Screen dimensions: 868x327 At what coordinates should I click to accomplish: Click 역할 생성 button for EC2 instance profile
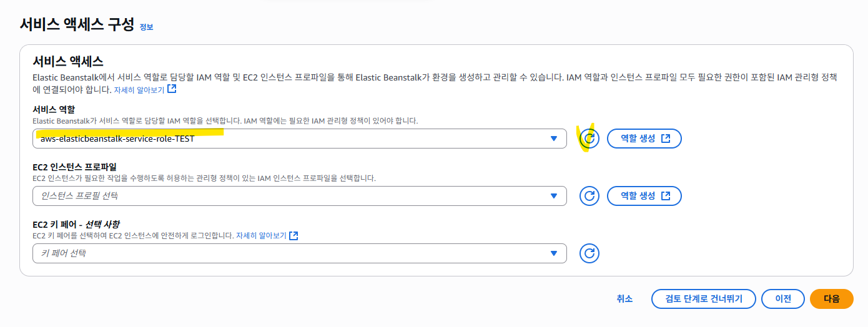[644, 196]
